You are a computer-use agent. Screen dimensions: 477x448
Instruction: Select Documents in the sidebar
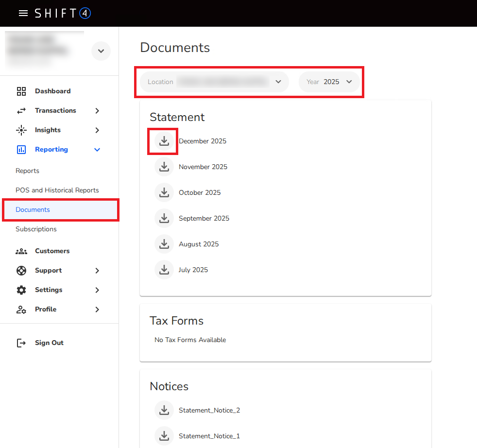coord(61,210)
